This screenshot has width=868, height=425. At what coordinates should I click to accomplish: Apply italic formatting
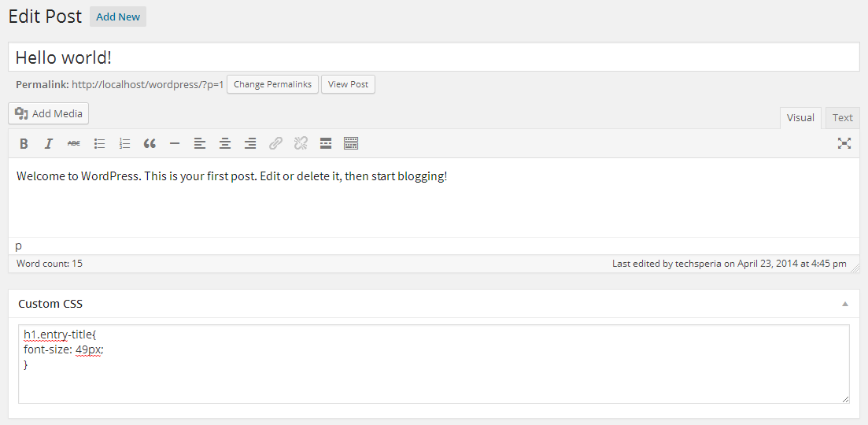pos(49,144)
